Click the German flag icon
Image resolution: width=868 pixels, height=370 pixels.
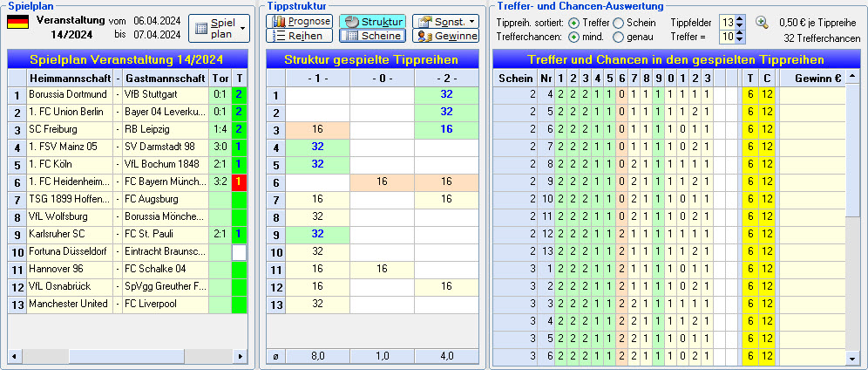(17, 22)
